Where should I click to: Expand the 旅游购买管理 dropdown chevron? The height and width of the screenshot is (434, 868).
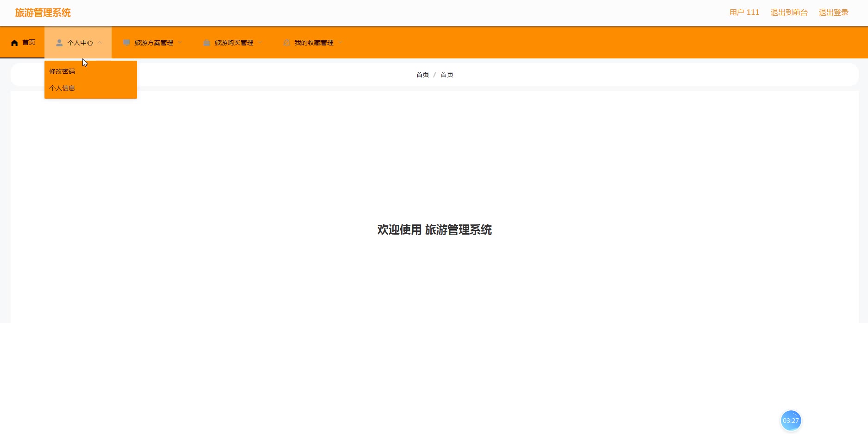click(x=260, y=43)
